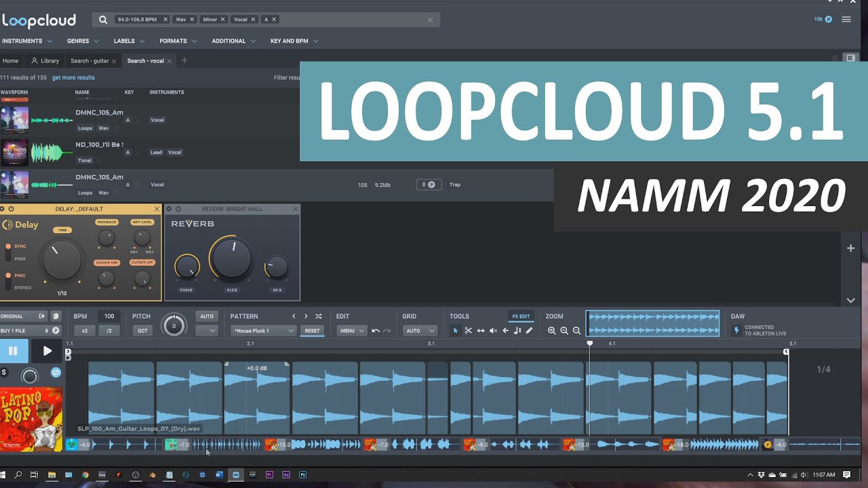Open the Key and BPM dropdown
The image size is (868, 488).
(x=294, y=41)
